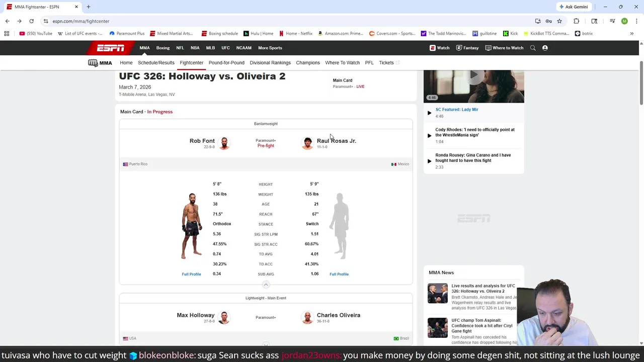Image resolution: width=644 pixels, height=362 pixels.
Task: Go back with the browser back arrow
Action: point(7,21)
